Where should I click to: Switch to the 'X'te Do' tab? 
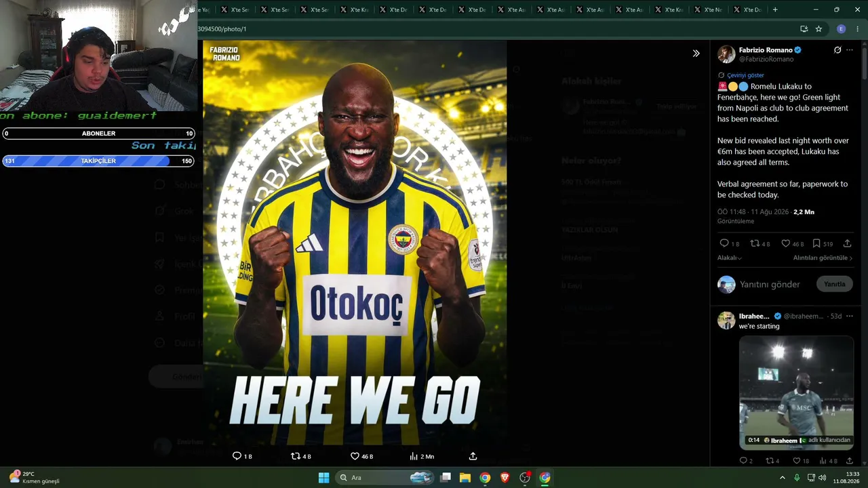[x=747, y=9]
